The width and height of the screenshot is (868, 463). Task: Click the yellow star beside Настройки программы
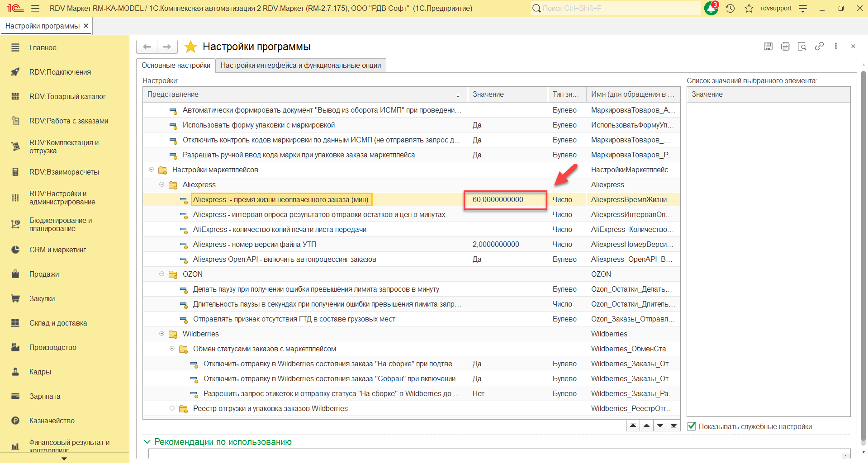191,47
